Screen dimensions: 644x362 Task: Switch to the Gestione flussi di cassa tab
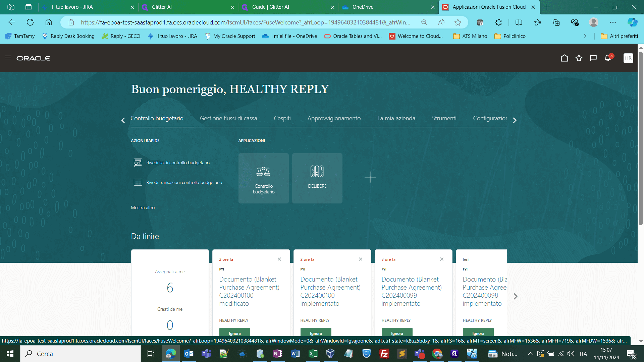[x=228, y=118]
